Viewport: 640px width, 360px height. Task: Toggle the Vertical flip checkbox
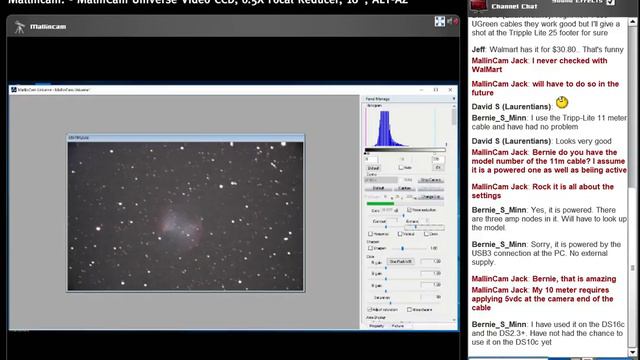[x=400, y=234]
